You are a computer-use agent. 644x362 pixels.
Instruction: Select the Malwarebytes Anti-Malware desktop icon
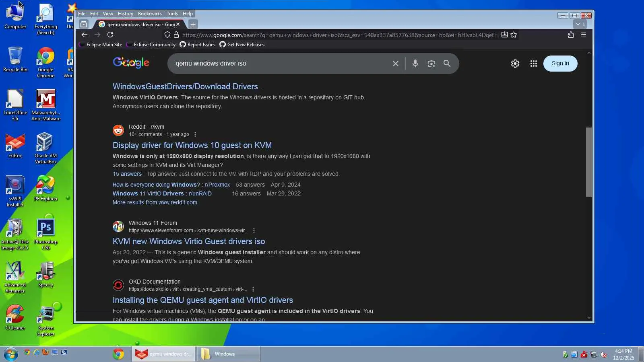click(x=46, y=105)
